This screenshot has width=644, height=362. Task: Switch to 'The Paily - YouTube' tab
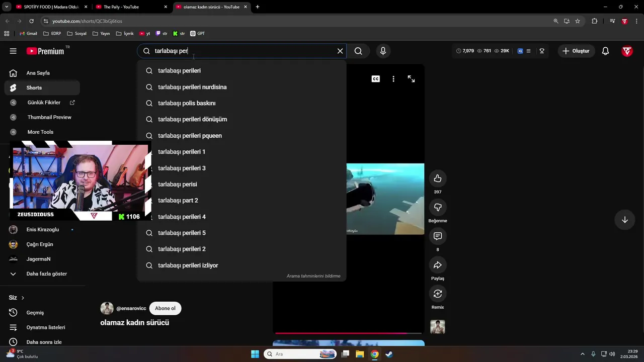132,7
